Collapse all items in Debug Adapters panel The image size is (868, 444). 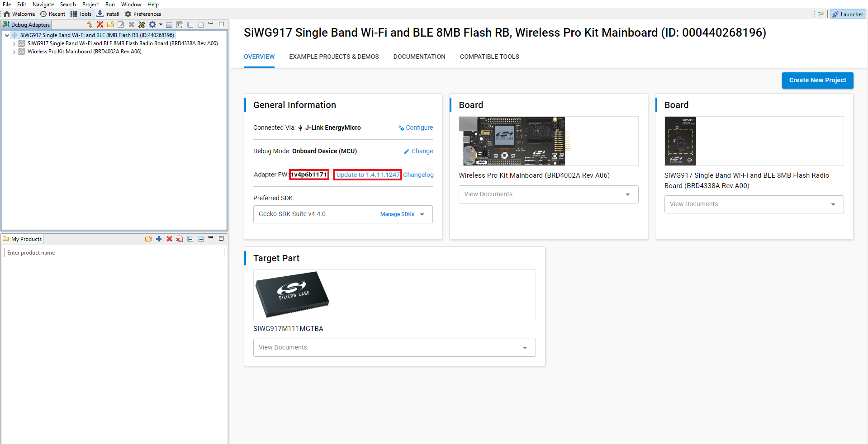(x=190, y=24)
